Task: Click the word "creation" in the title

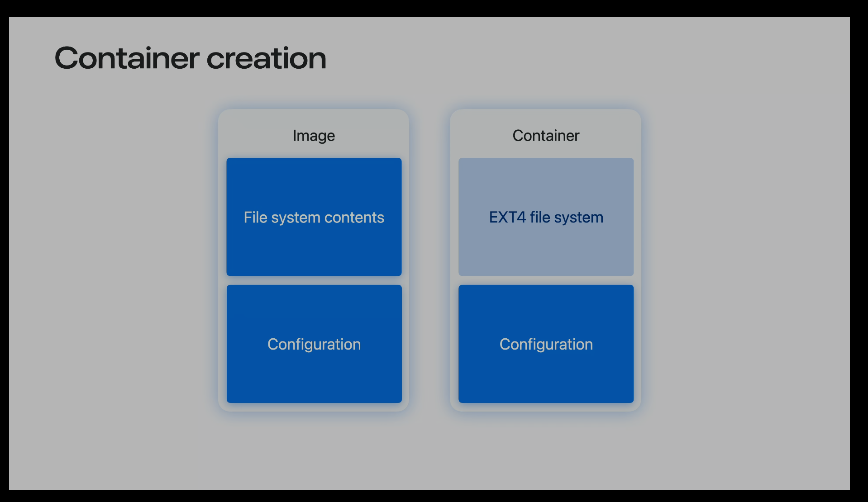Action: pos(266,58)
